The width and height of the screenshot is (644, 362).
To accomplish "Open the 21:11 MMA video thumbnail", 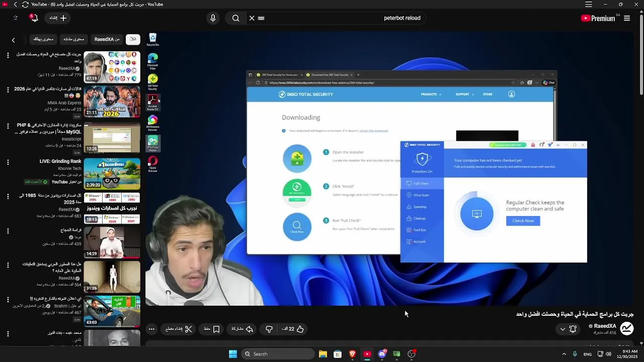I will pos(112,102).
